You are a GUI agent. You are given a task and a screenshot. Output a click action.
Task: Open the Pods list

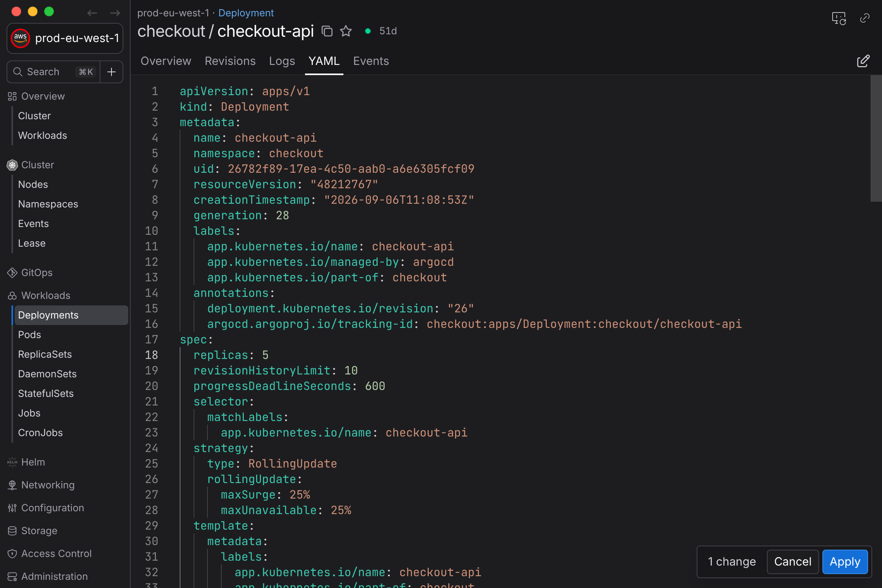(29, 335)
